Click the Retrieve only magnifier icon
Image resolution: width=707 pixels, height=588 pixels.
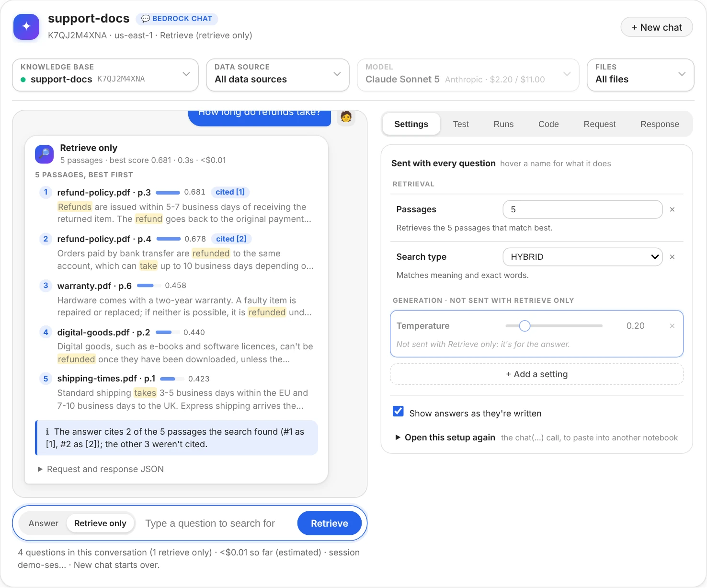click(x=44, y=154)
